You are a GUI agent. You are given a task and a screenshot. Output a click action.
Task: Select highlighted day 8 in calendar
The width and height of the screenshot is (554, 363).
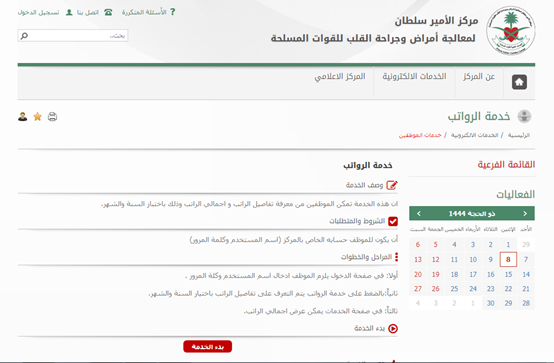point(508,259)
